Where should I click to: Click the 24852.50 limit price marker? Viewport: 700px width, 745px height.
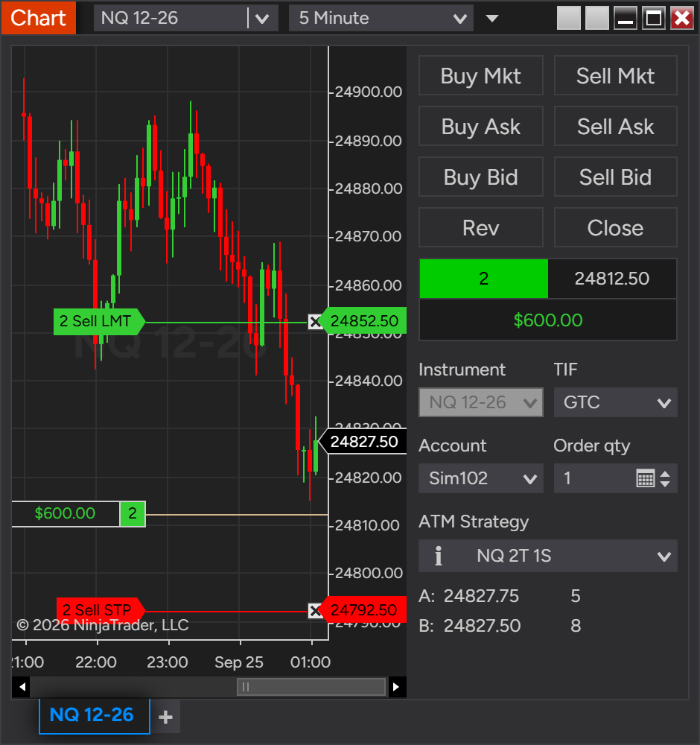click(x=363, y=320)
